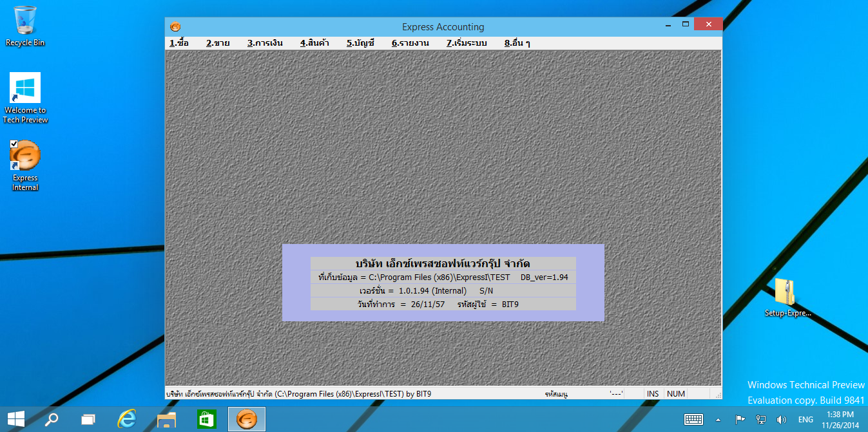Click the Windows Start button
Screen dimensions: 868x432
pos(15,419)
